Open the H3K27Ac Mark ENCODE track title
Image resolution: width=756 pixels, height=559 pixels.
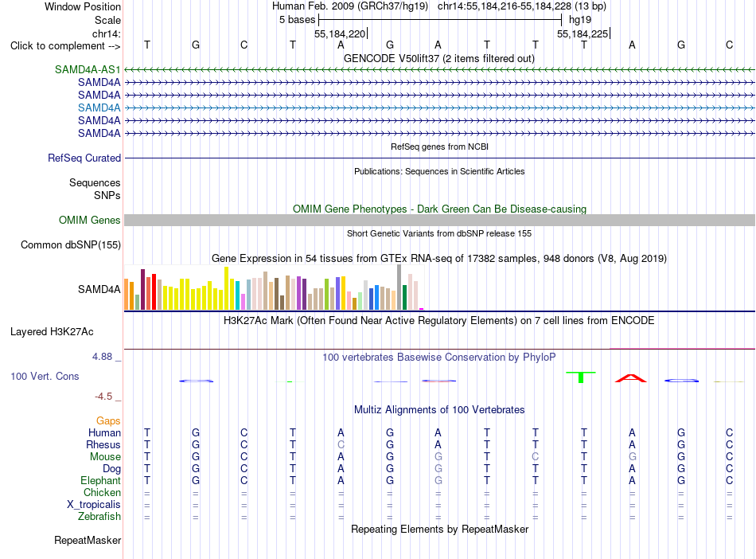(x=439, y=321)
